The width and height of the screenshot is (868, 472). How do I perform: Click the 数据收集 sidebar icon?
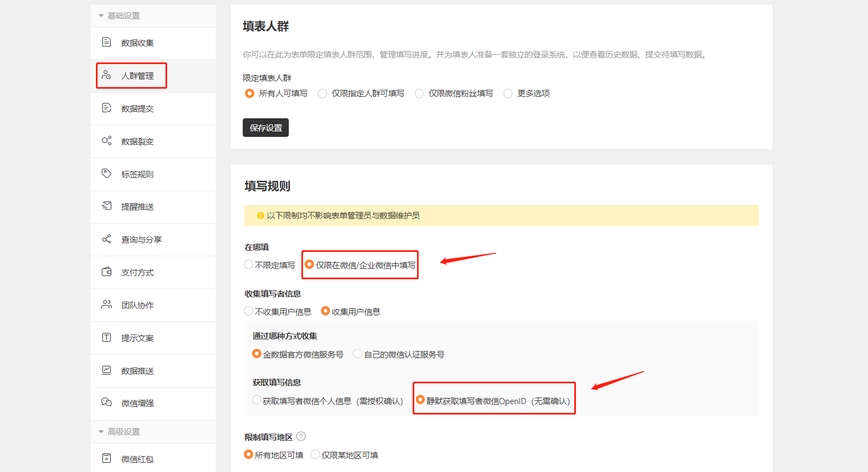coord(107,42)
